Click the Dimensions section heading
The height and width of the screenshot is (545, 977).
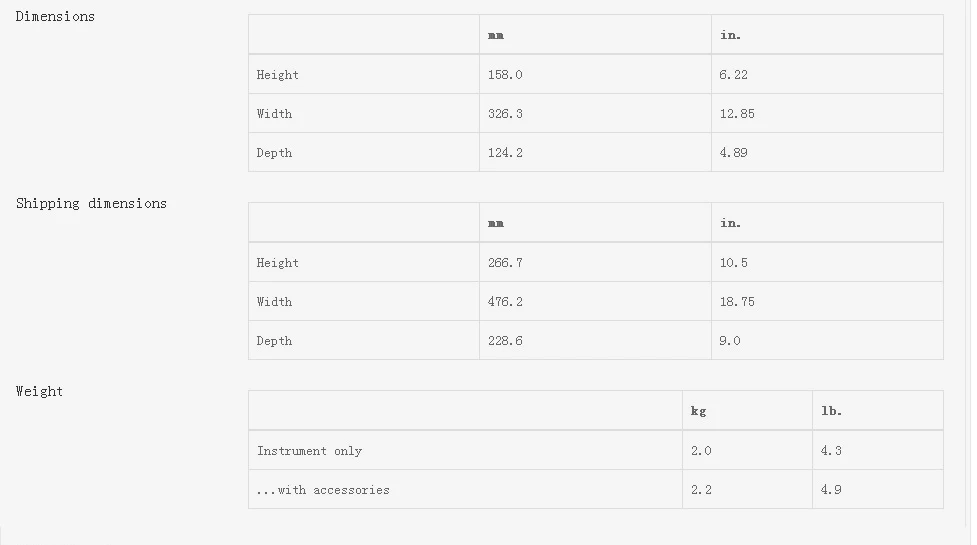[x=55, y=16]
